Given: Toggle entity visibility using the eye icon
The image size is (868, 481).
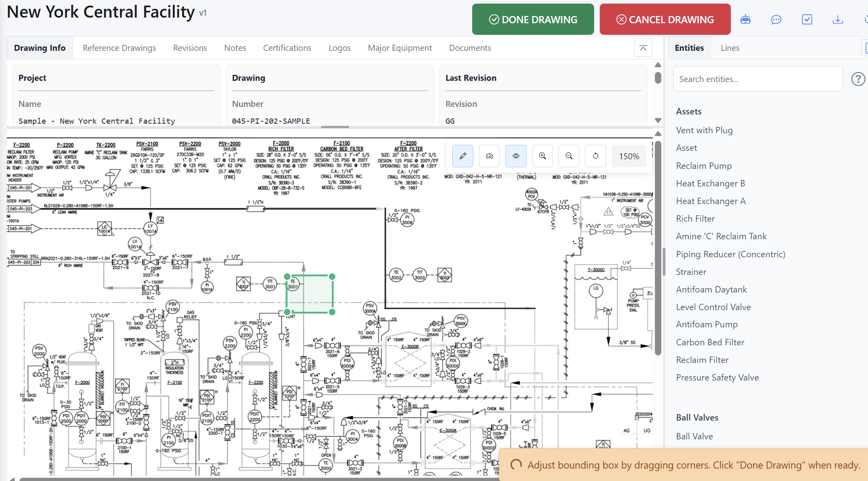Looking at the screenshot, I should tap(516, 156).
